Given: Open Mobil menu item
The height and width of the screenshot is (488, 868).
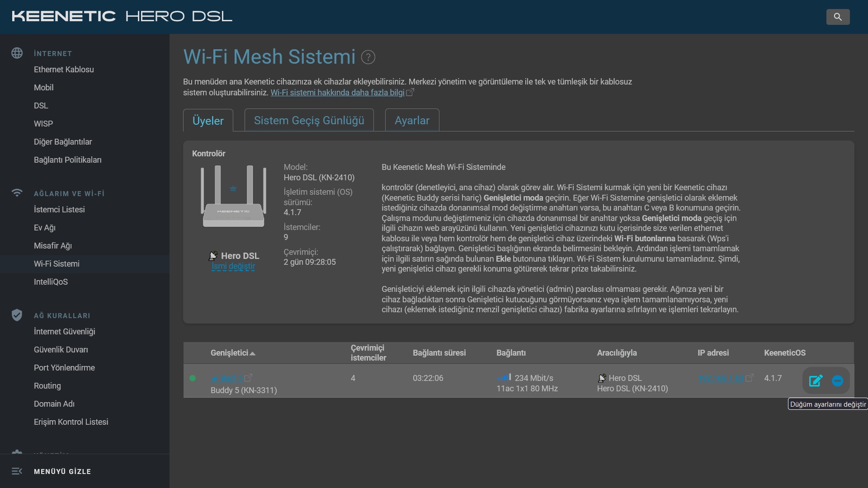Looking at the screenshot, I should (43, 88).
